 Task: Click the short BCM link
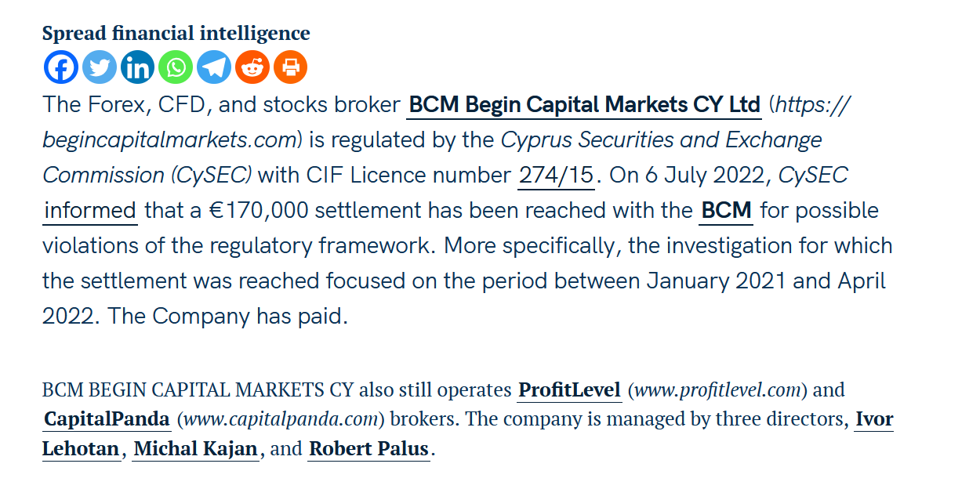click(726, 210)
